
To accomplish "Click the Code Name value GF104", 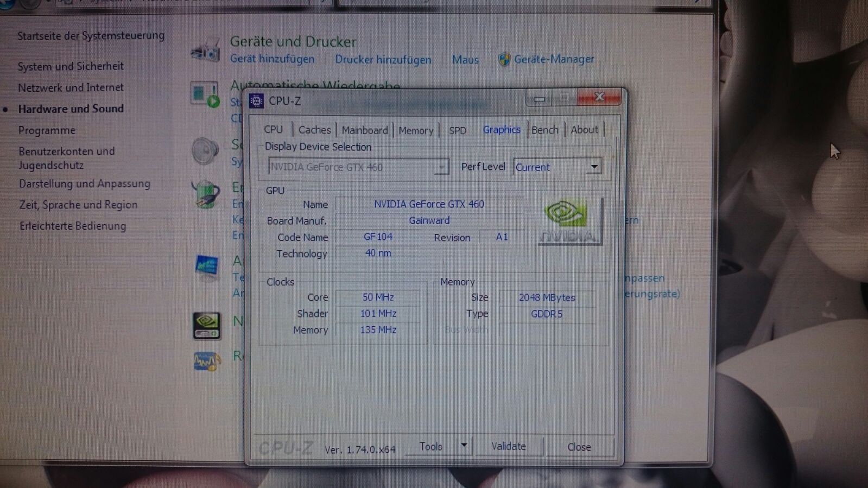I will 378,237.
